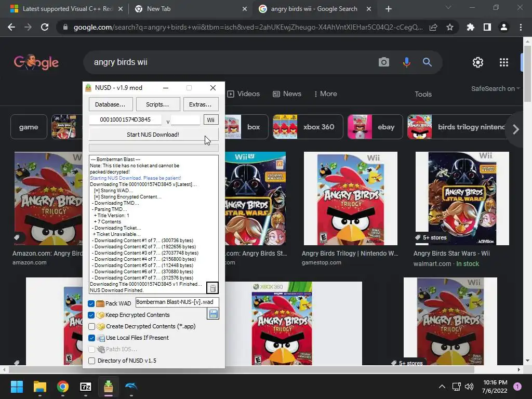
Task: Click the blue magnifier search icon
Action: click(x=427, y=62)
